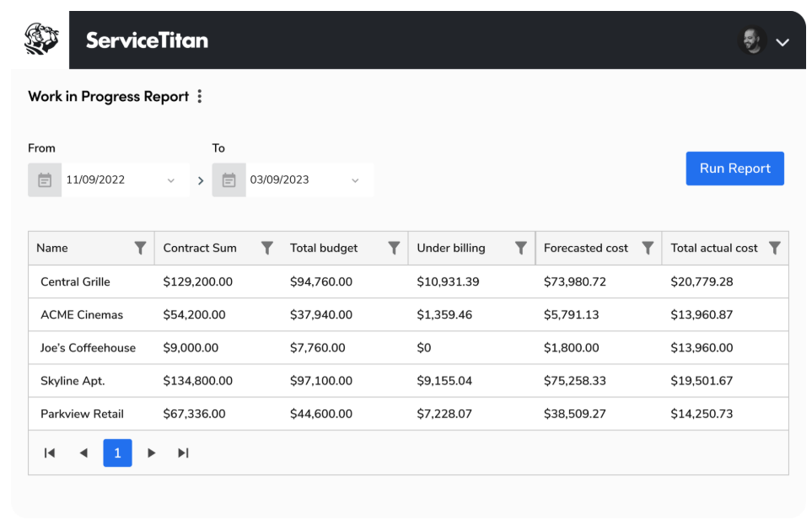The width and height of the screenshot is (812, 525).
Task: Click the To date field 03/09/2023
Action: pyautogui.click(x=293, y=180)
